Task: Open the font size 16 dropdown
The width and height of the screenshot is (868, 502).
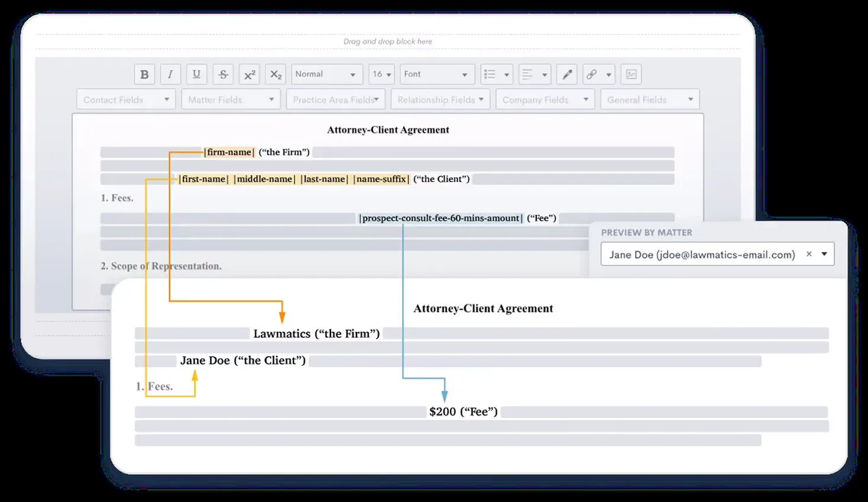Action: pos(381,74)
